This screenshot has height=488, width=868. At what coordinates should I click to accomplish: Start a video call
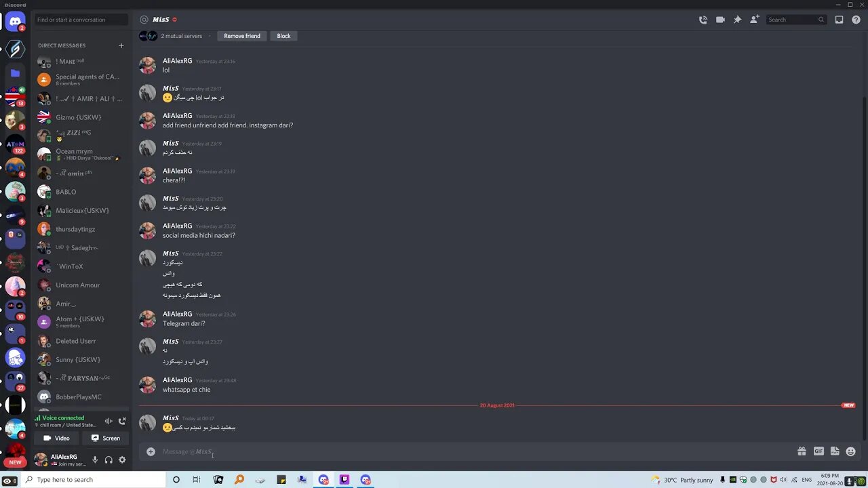pos(720,20)
